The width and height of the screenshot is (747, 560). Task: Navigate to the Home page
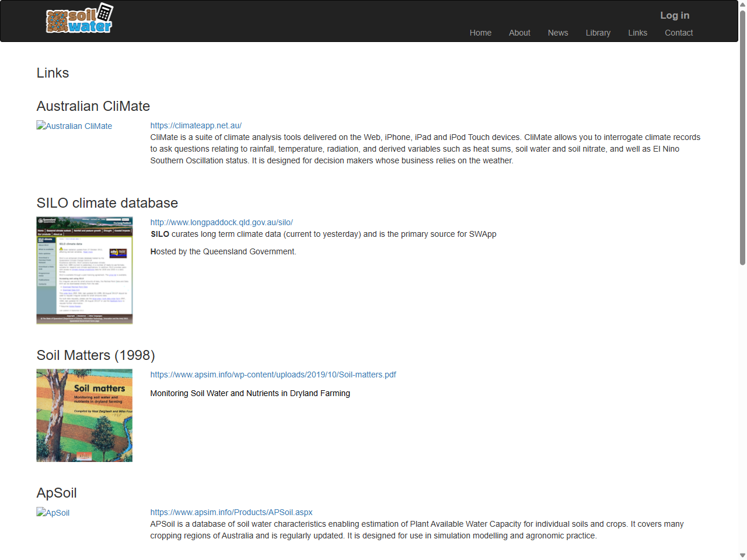[480, 33]
